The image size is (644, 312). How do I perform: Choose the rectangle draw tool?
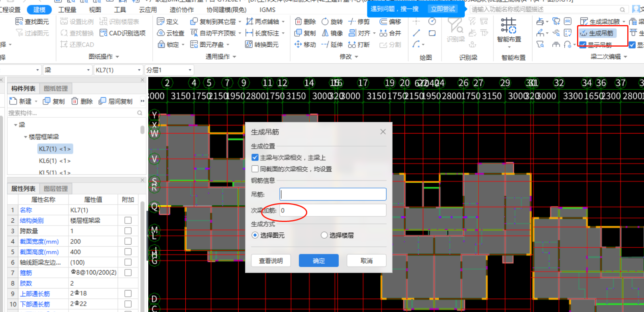point(432,33)
